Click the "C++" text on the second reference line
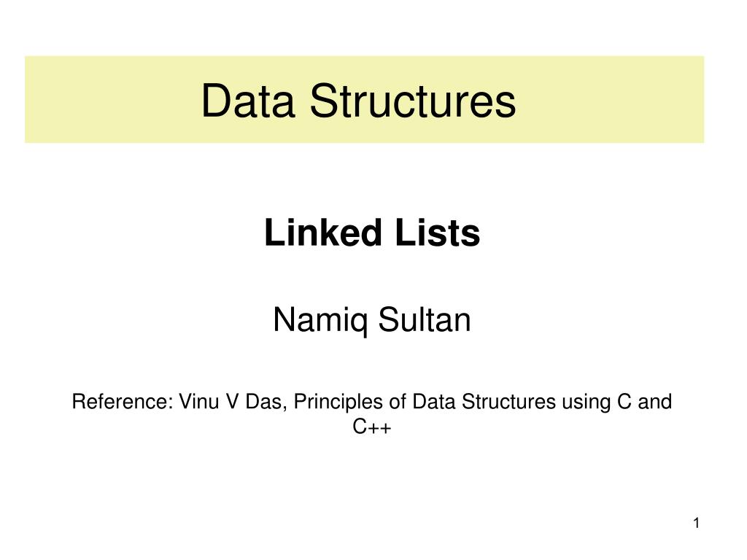 [x=372, y=426]
